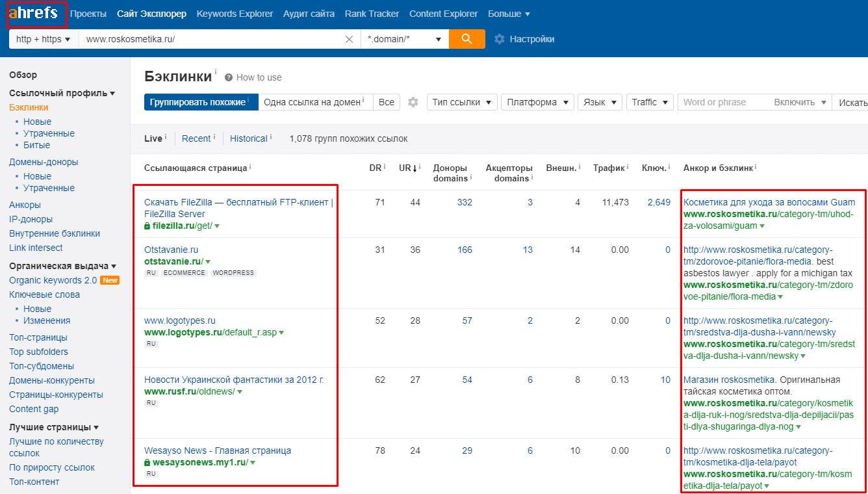The width and height of the screenshot is (868, 494).
Task: Click the ahrefs logo
Action: pyautogui.click(x=33, y=13)
